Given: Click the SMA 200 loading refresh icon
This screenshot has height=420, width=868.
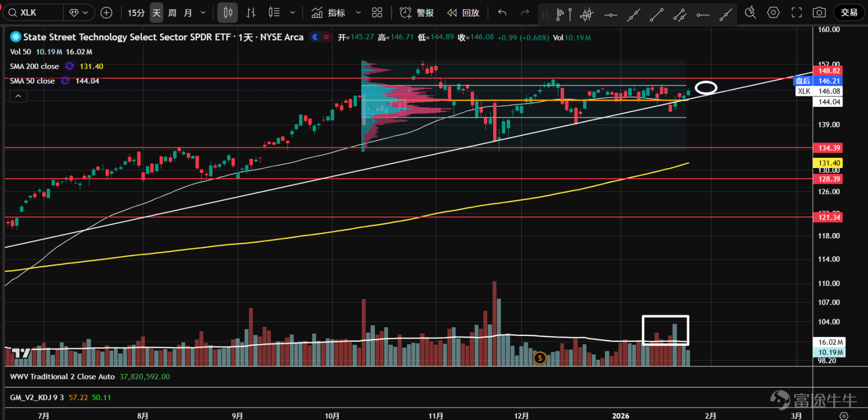Looking at the screenshot, I should (69, 66).
